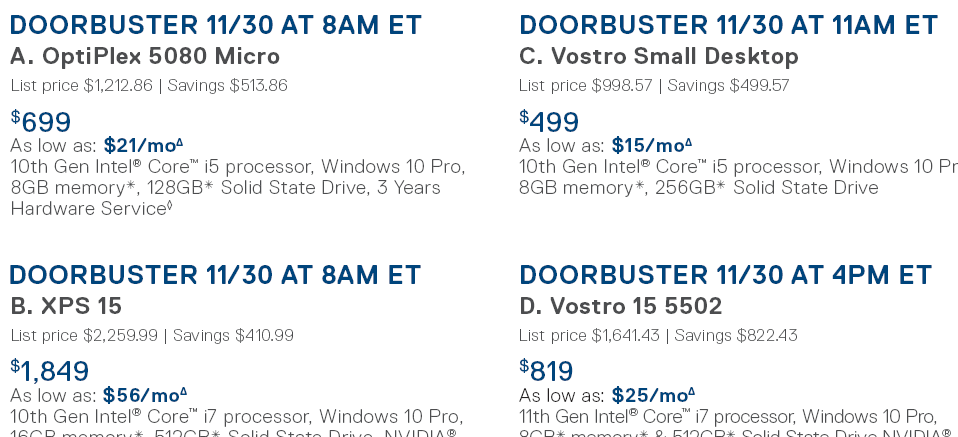Click the $699 price
This screenshot has width=958, height=437.
(x=42, y=122)
